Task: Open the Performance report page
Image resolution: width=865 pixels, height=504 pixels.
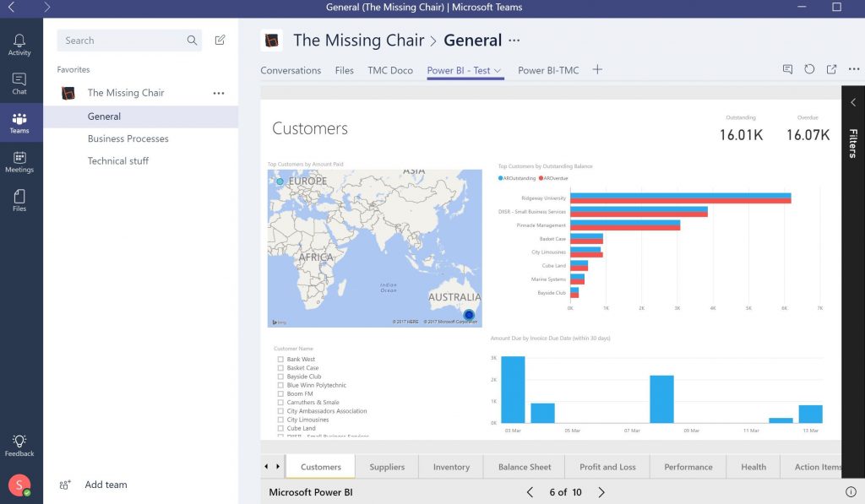Action: (688, 467)
